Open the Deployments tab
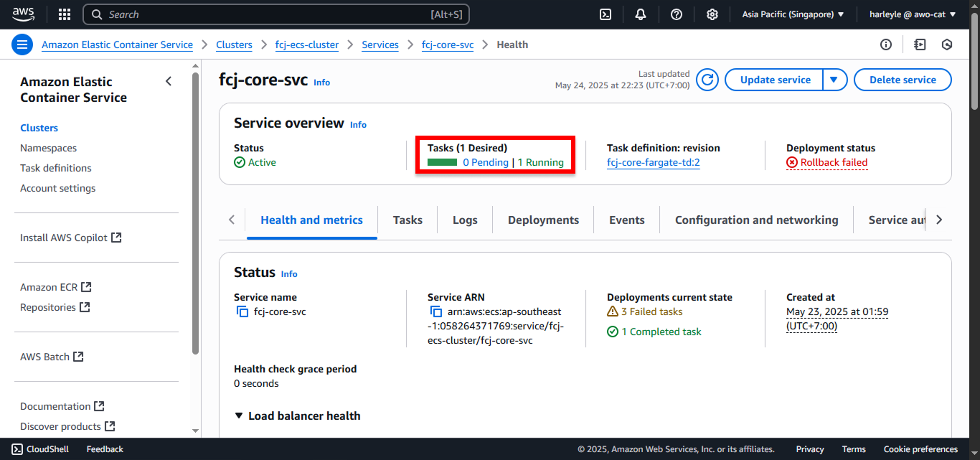This screenshot has height=460, width=980. (x=543, y=220)
